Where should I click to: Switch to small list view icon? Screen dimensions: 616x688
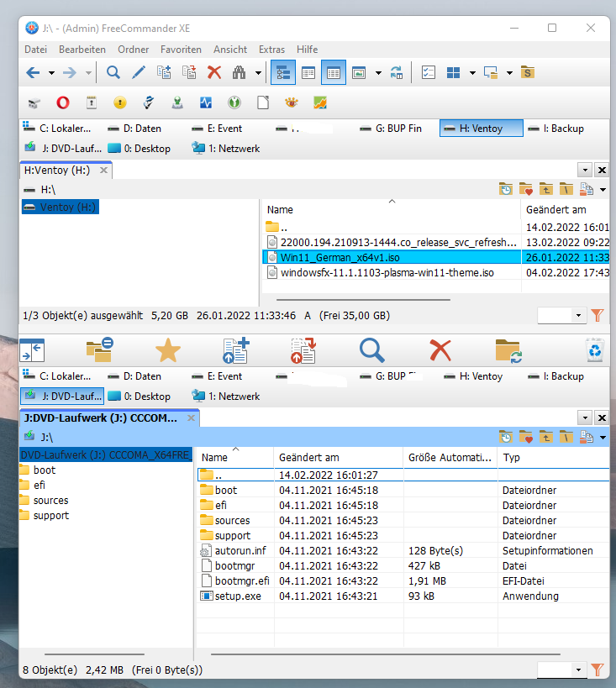[x=308, y=72]
